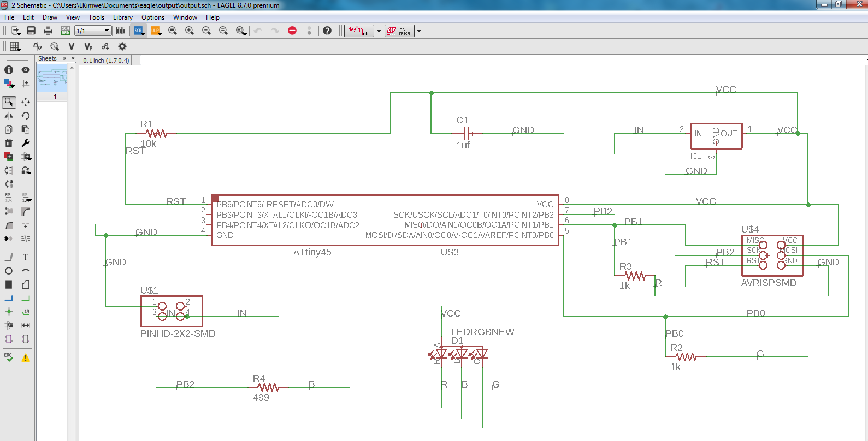
Task: Run the ERC check
Action: (9, 357)
